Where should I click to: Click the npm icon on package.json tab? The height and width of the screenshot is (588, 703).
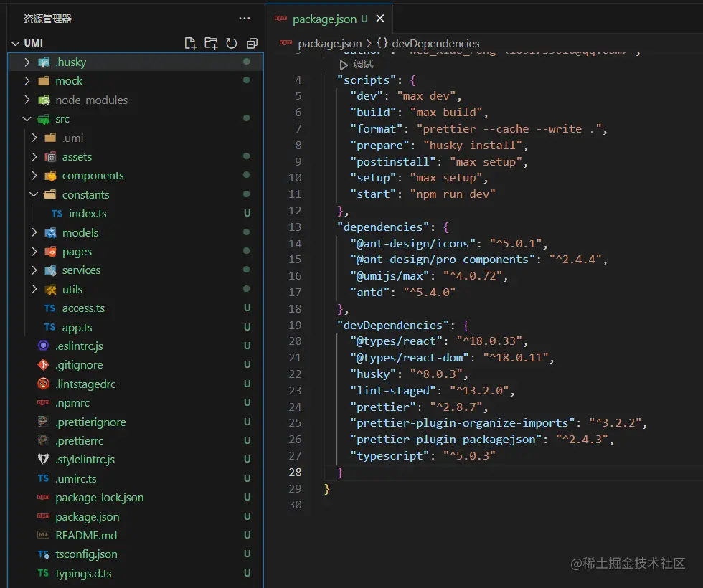tap(280, 19)
